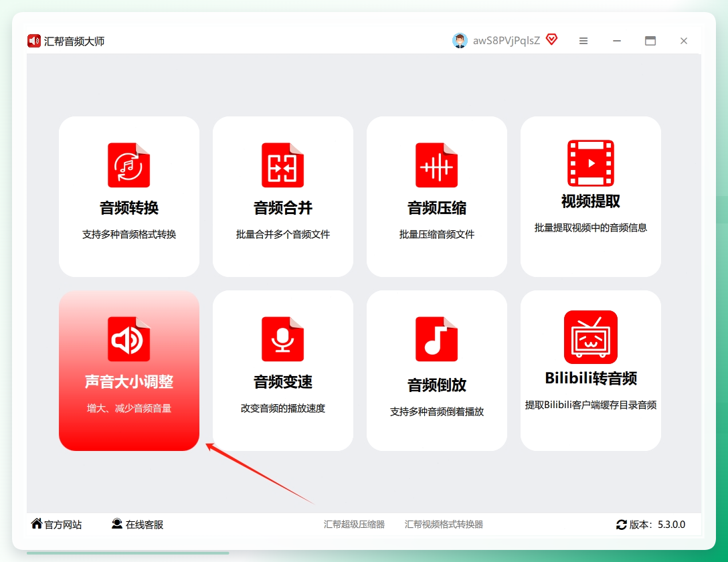Select the 音频压缩 title text
The width and height of the screenshot is (728, 562).
click(x=437, y=208)
